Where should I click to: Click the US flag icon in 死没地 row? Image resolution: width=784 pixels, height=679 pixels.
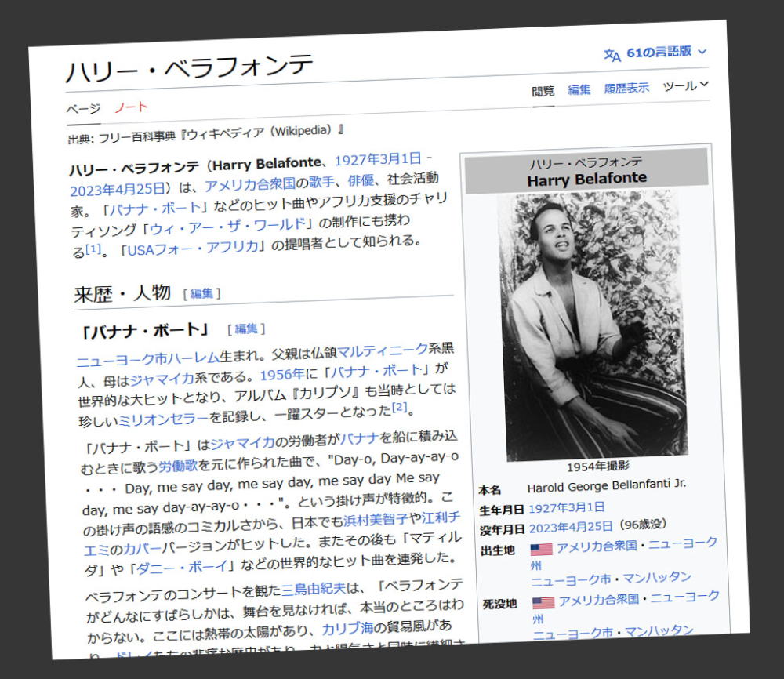(x=543, y=602)
